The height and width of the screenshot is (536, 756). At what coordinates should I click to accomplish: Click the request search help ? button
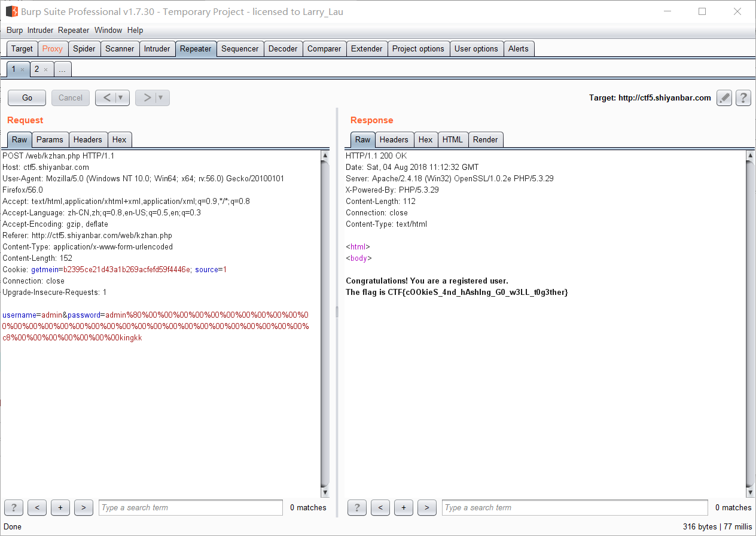point(14,508)
